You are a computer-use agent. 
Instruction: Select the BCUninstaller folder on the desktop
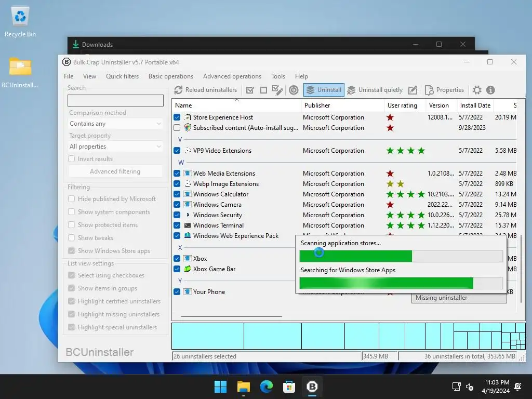click(x=20, y=72)
